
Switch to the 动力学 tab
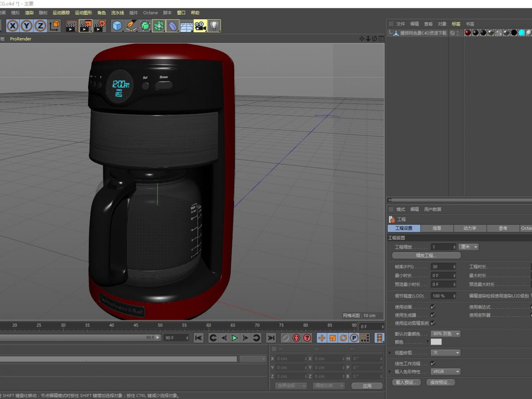[x=470, y=228]
